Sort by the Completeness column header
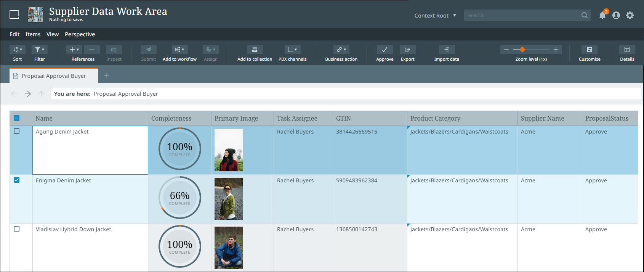 pos(171,118)
